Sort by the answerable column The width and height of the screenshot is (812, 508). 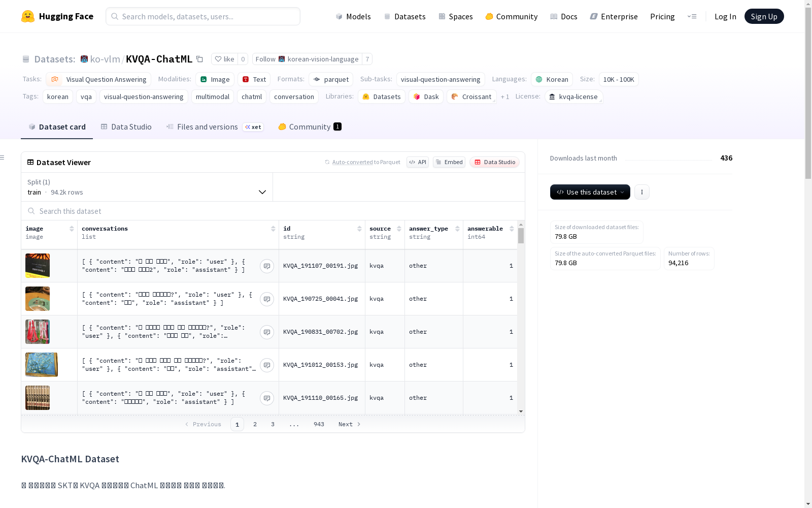(x=512, y=229)
